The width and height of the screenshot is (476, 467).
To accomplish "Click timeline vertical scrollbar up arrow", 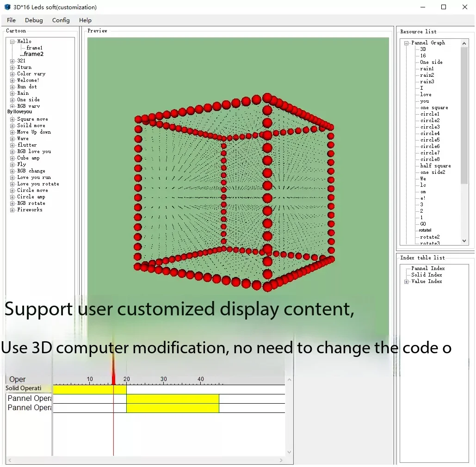I will (x=289, y=380).
